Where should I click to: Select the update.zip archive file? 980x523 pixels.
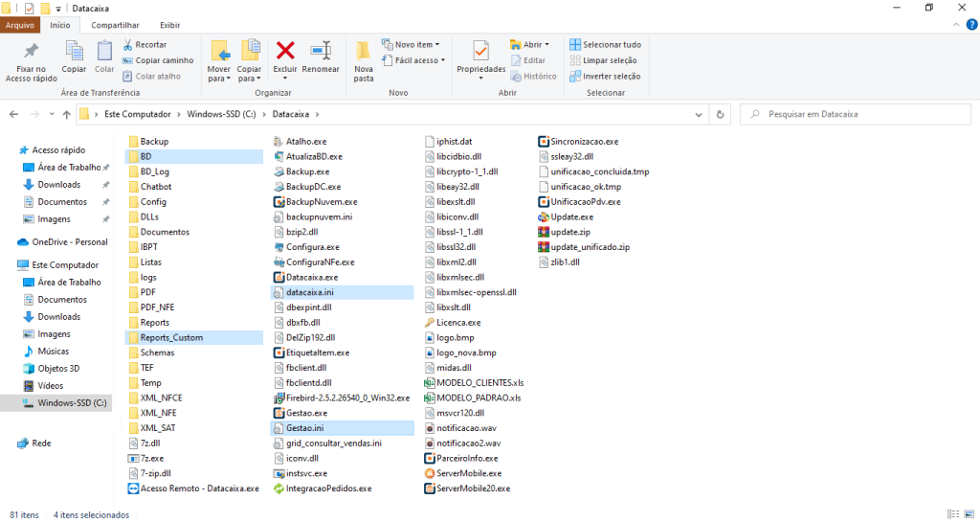click(570, 232)
